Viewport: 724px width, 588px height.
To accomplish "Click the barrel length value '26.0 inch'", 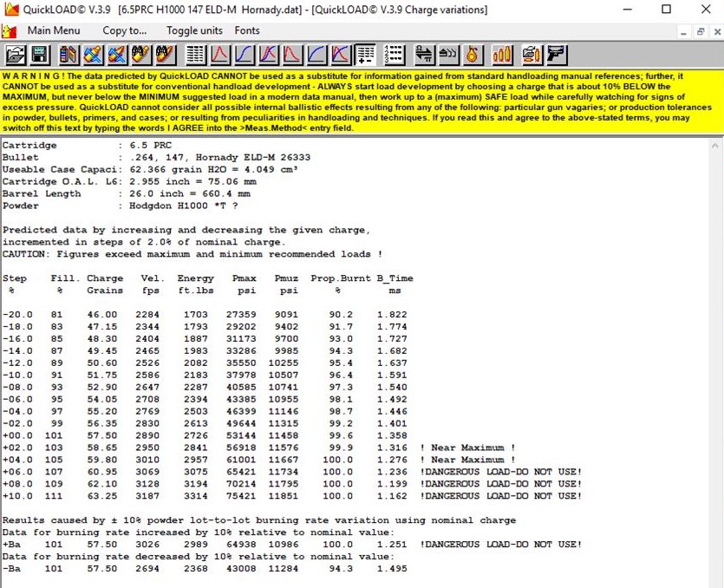I will (157, 193).
